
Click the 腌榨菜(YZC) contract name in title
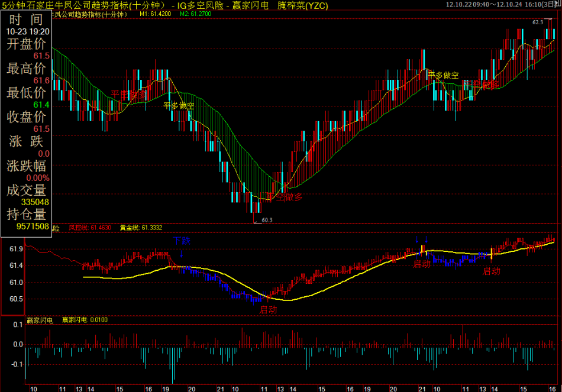tap(303, 5)
